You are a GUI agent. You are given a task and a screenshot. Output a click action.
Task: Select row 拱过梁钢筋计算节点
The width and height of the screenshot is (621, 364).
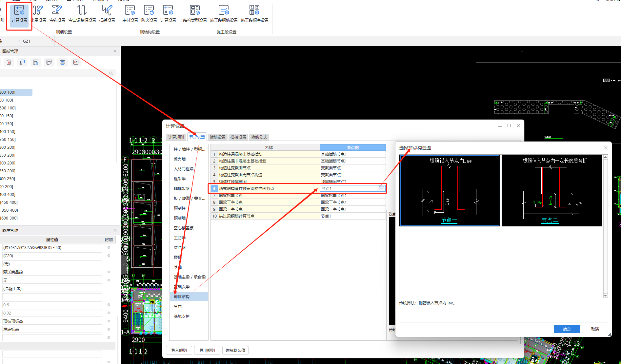tap(269, 216)
